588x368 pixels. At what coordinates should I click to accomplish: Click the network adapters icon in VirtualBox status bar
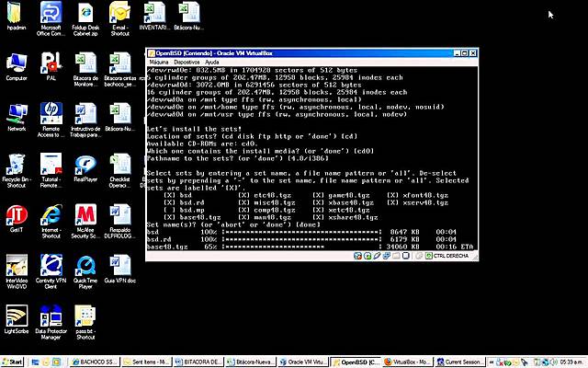tap(386, 256)
